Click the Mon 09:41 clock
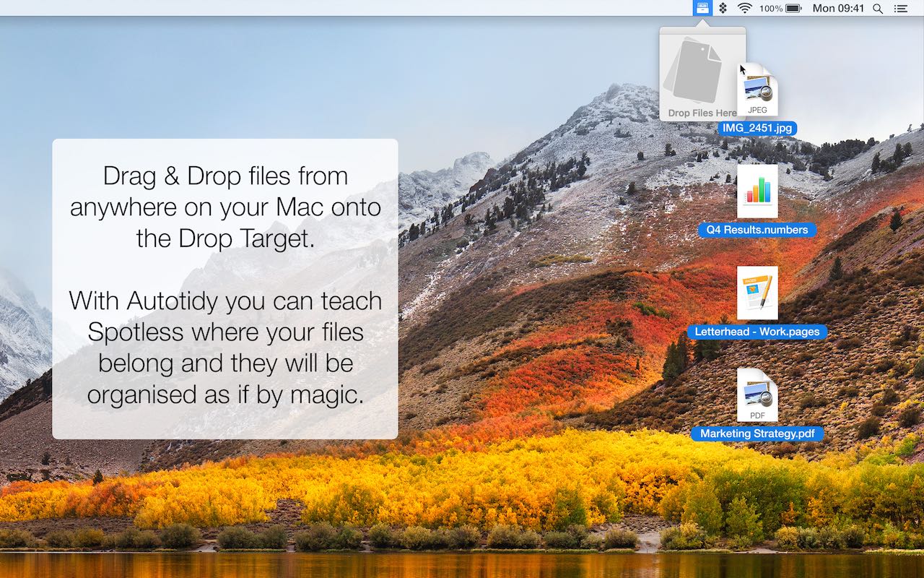Viewport: 924px width, 578px height. (x=838, y=9)
